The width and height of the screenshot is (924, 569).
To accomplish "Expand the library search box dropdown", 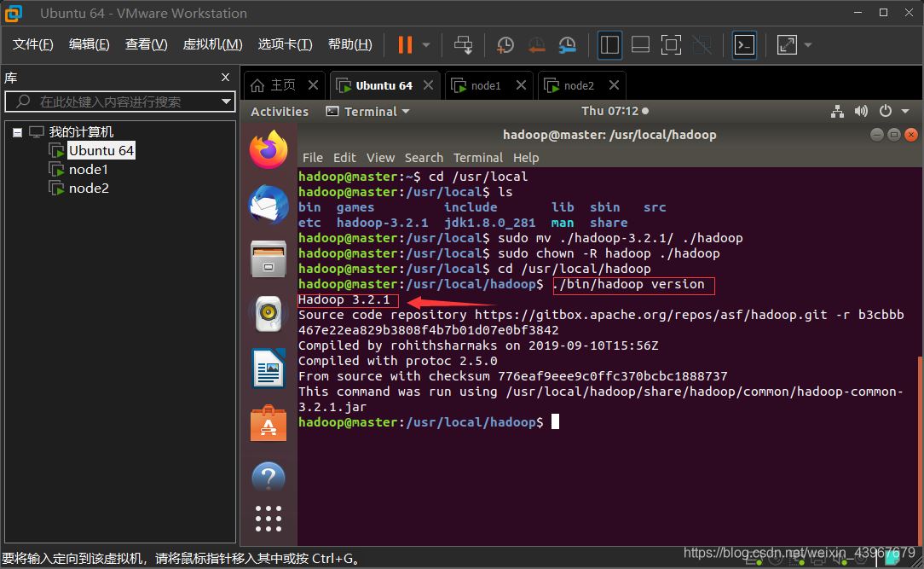I will click(226, 102).
